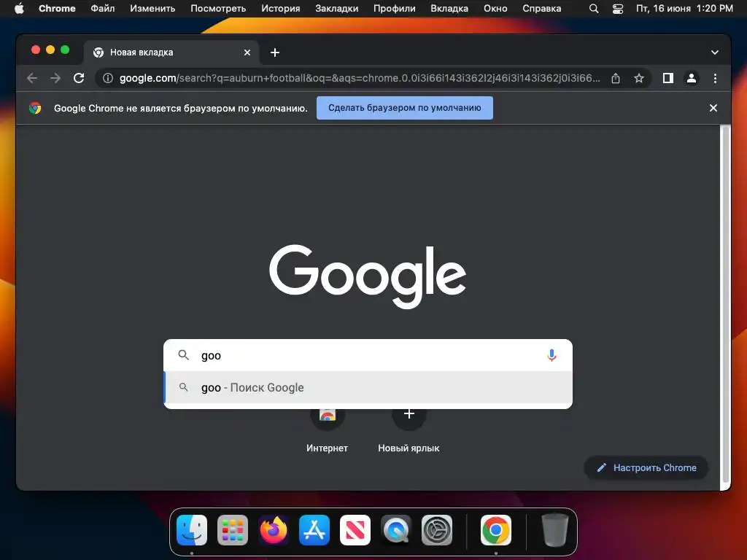Open the Chrome application menu
The height and width of the screenshot is (560, 747).
[x=57, y=9]
